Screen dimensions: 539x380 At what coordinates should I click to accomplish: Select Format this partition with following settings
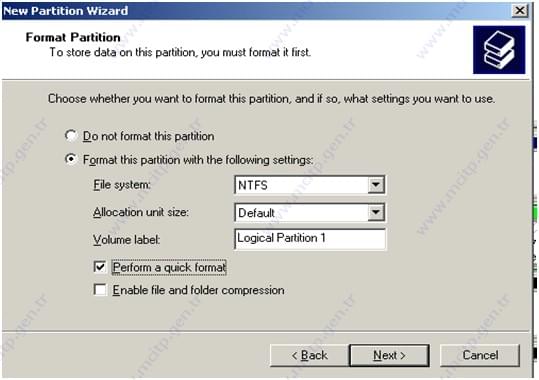pyautogui.click(x=71, y=159)
